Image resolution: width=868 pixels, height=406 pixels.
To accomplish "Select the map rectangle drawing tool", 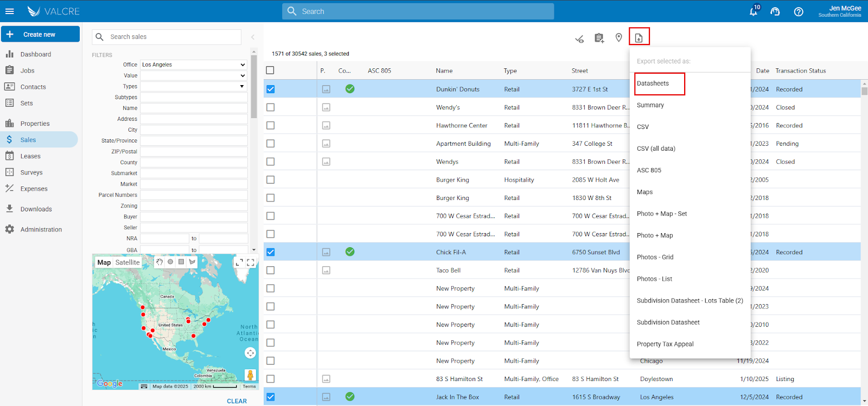I will point(181,262).
